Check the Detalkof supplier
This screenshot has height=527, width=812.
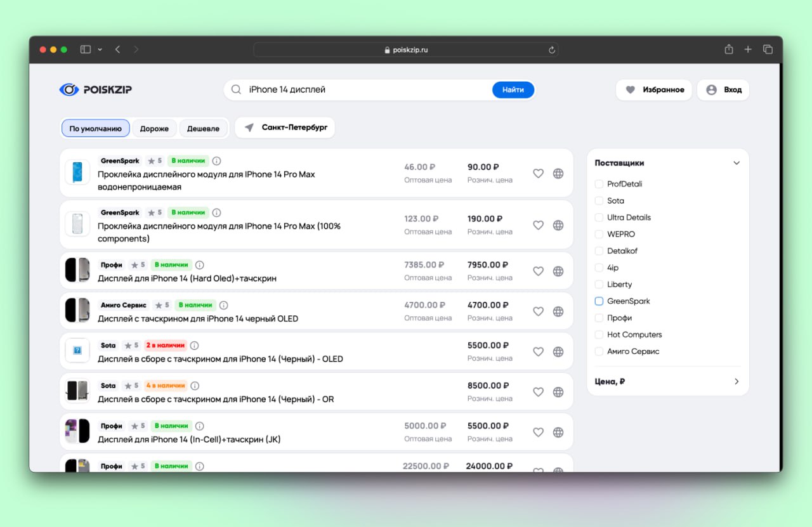click(x=599, y=251)
